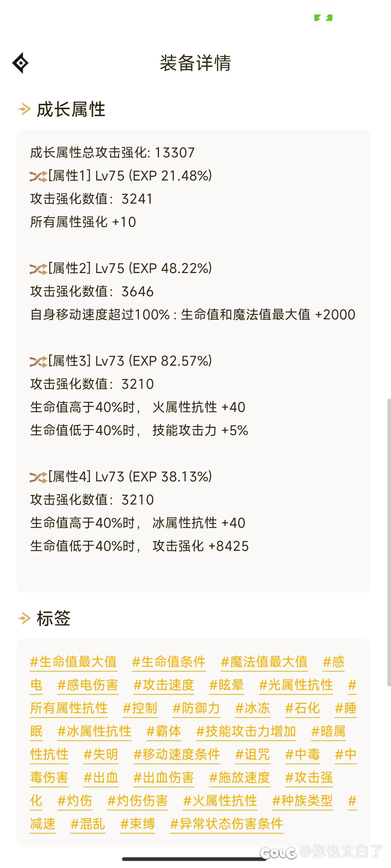The width and height of the screenshot is (391, 868).
Task: Select the #魔法值最大值 tag
Action: pyautogui.click(x=264, y=662)
